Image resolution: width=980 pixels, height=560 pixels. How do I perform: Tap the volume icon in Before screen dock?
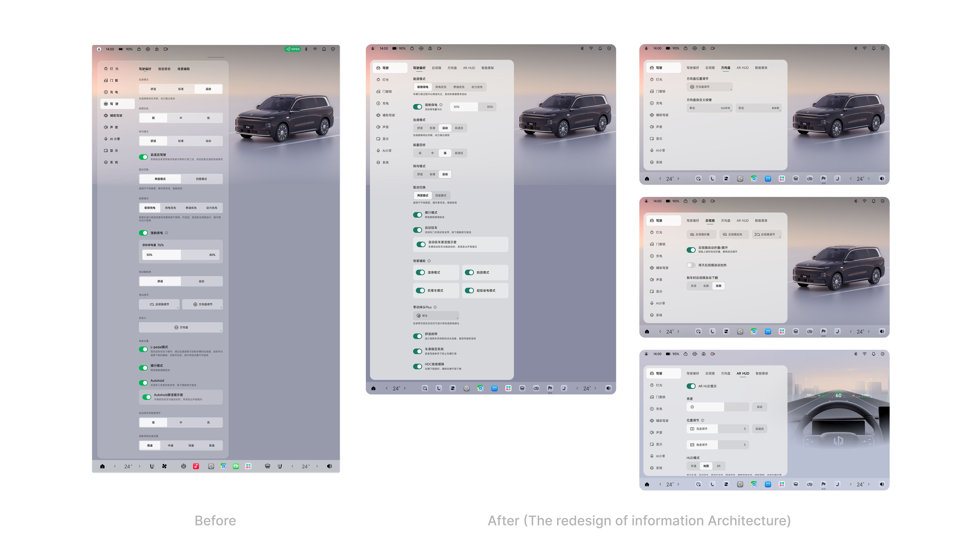[330, 466]
